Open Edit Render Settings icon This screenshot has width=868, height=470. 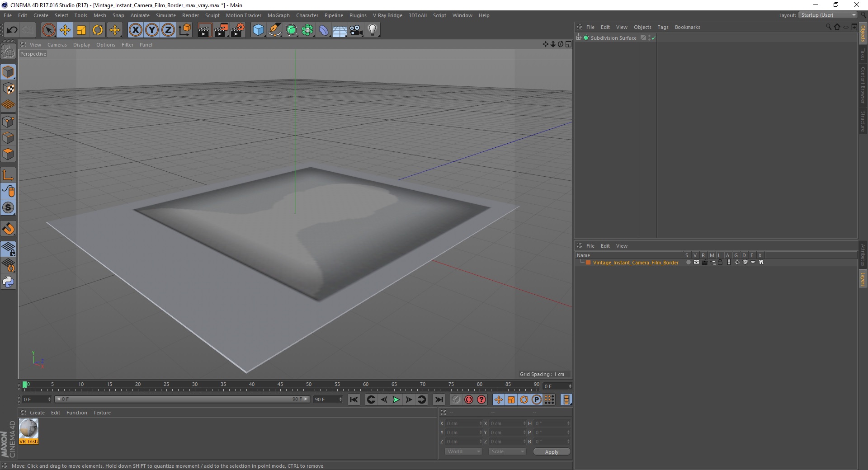(x=238, y=30)
